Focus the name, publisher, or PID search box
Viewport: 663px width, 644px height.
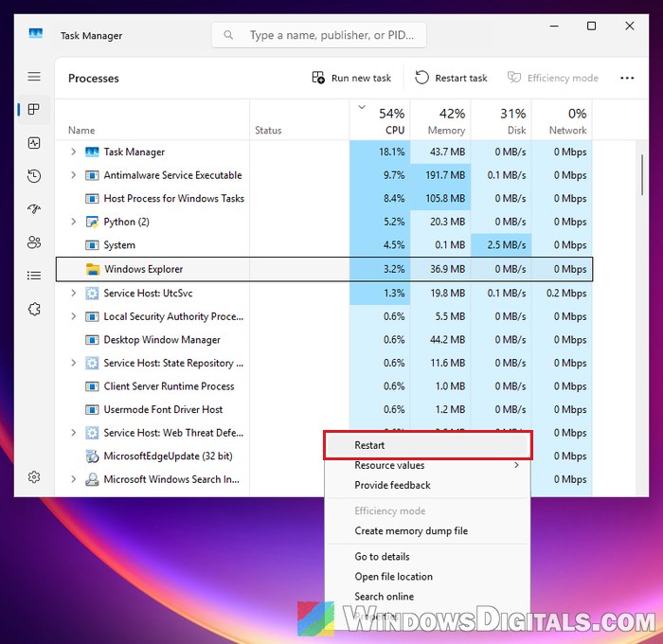319,35
